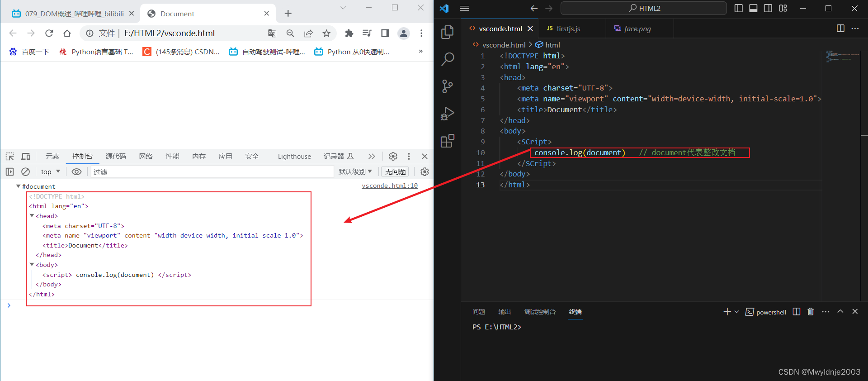The height and width of the screenshot is (381, 868).
Task: Close the vsconde.html editor tab
Action: click(x=530, y=29)
